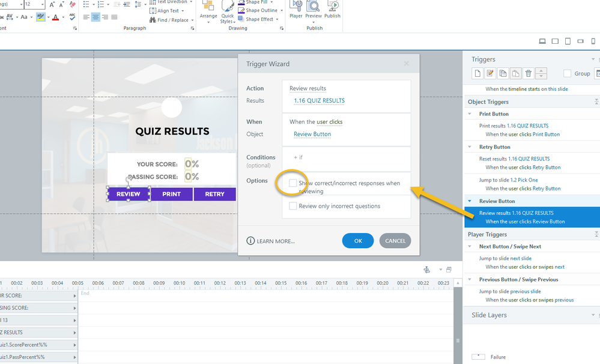The image size is (600, 364).
Task: Select 1.16 QUIZ RESULTS in wizard
Action: [319, 101]
